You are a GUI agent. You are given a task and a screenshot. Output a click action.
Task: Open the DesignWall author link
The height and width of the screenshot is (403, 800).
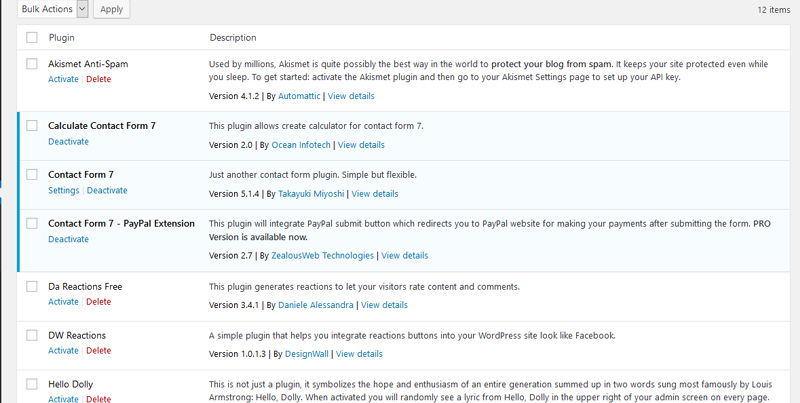coord(307,354)
